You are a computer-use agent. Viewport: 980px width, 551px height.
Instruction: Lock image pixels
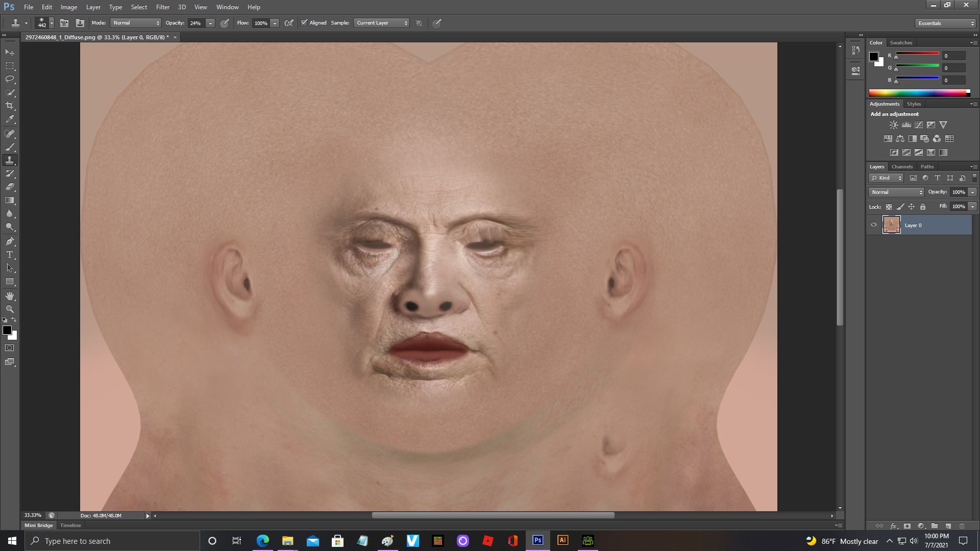(x=900, y=207)
